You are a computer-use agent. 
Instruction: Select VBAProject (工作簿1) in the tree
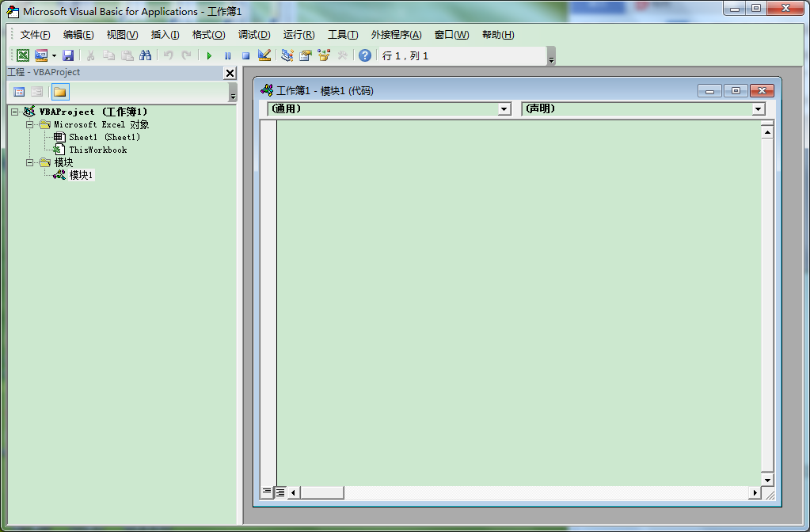tap(93, 112)
